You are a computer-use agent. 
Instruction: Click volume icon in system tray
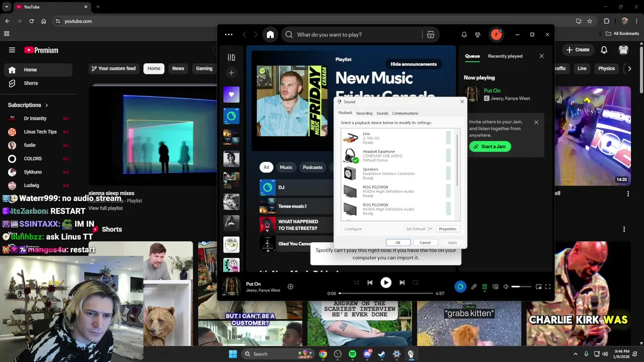coord(605,354)
